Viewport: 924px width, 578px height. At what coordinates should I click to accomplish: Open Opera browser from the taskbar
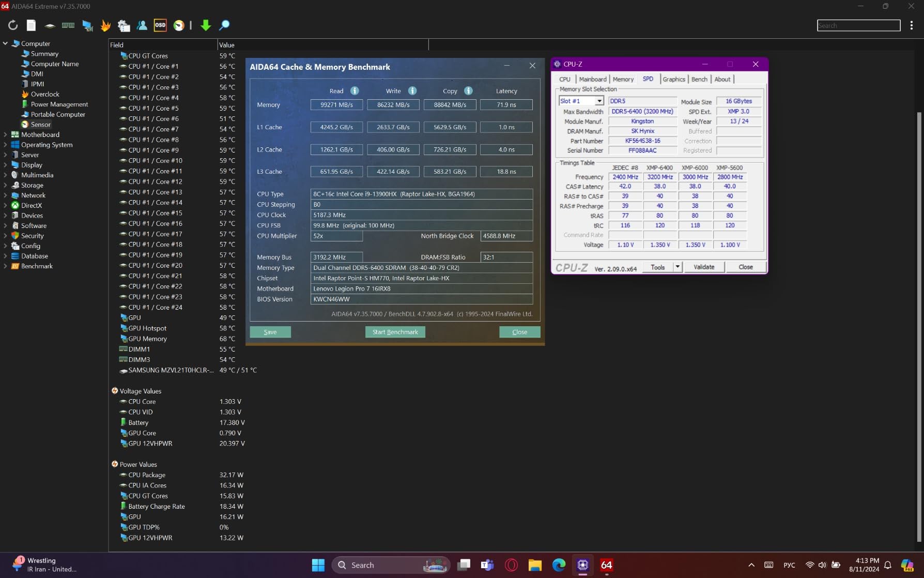pyautogui.click(x=511, y=565)
